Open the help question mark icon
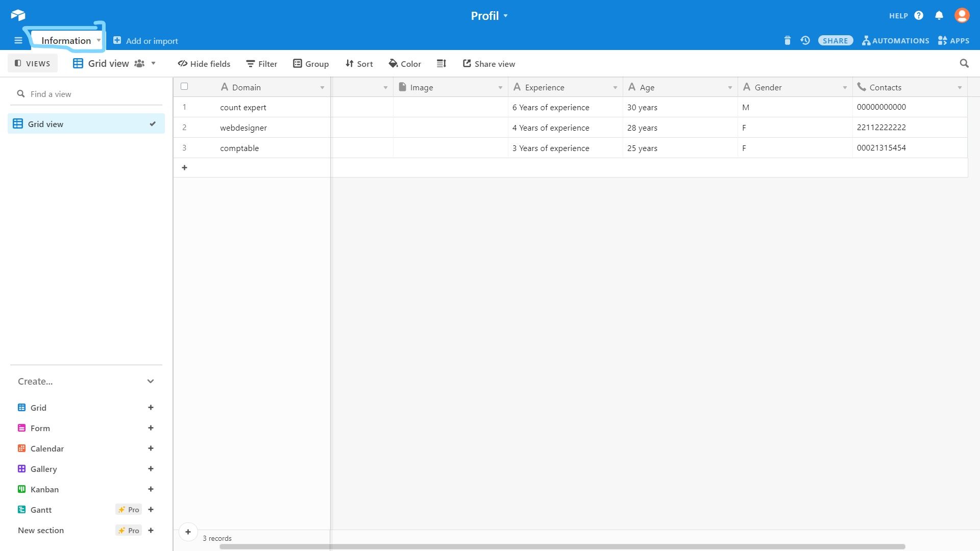Screen dimensions: 980x551 [919, 15]
